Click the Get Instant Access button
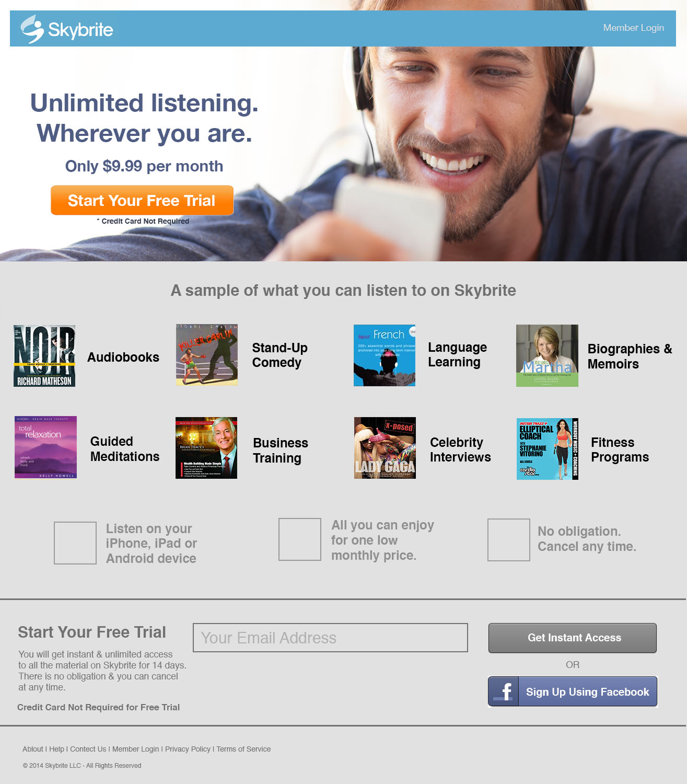687x784 pixels. [x=573, y=638]
